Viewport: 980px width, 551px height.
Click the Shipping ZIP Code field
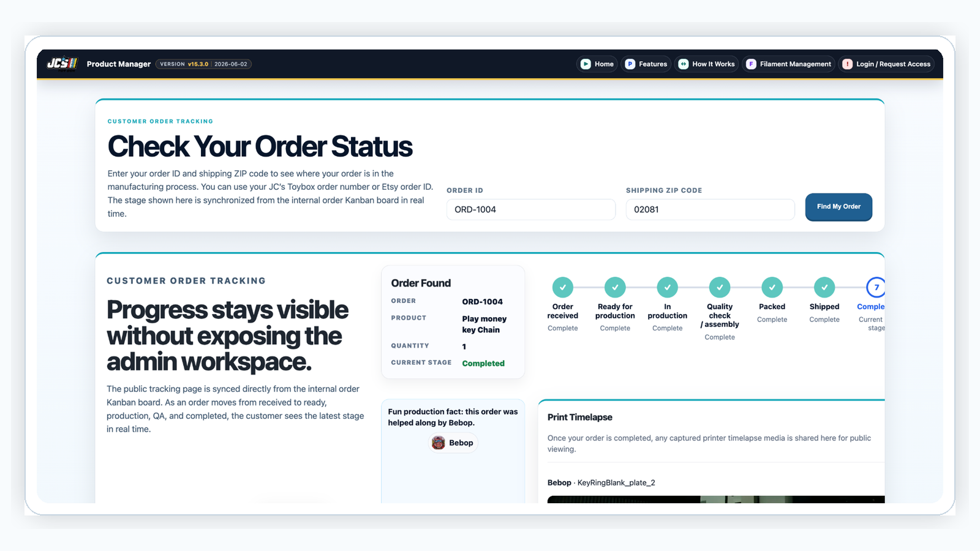pyautogui.click(x=710, y=209)
